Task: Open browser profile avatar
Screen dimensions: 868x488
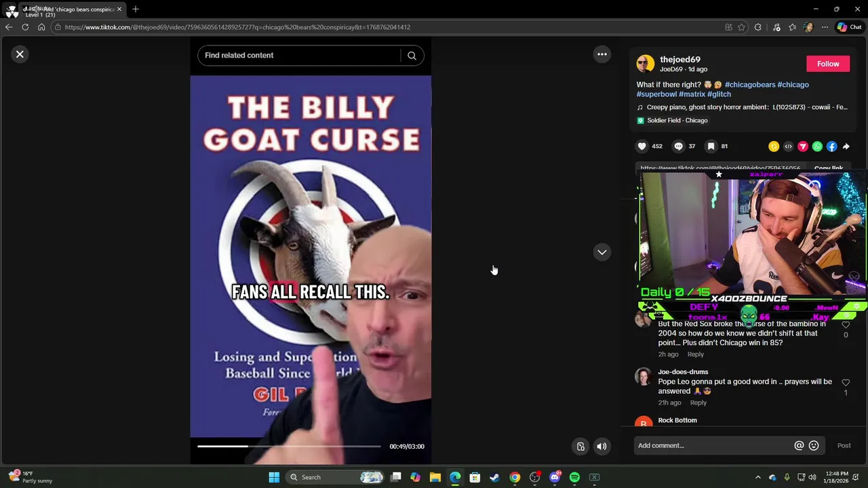Action: click(x=808, y=27)
